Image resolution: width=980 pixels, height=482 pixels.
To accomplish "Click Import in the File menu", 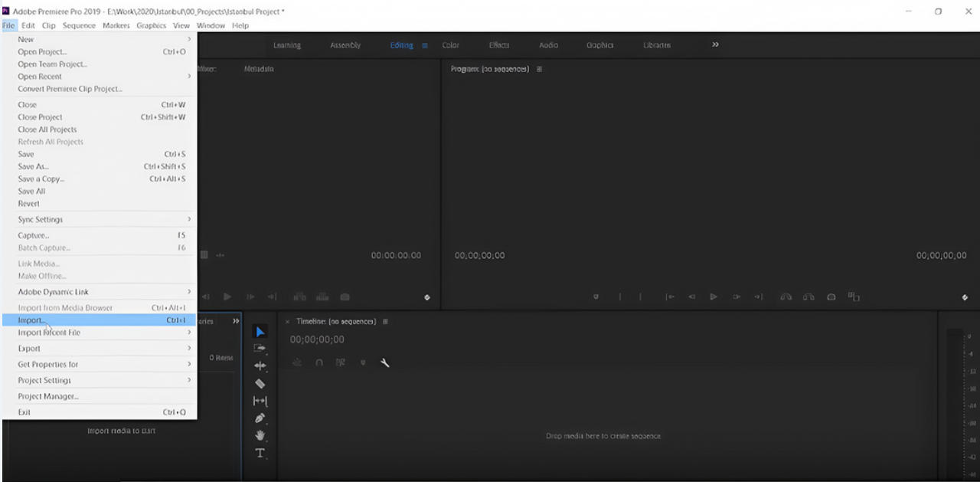I will click(x=32, y=320).
